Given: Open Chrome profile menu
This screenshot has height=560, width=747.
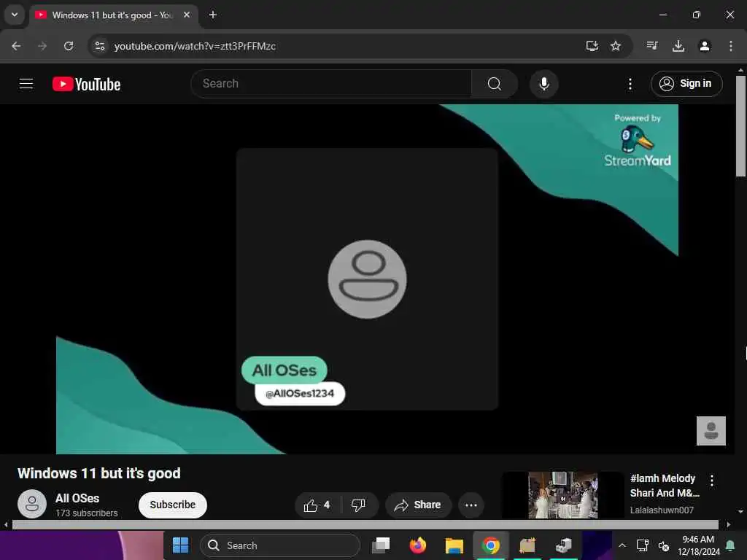Looking at the screenshot, I should click(705, 46).
